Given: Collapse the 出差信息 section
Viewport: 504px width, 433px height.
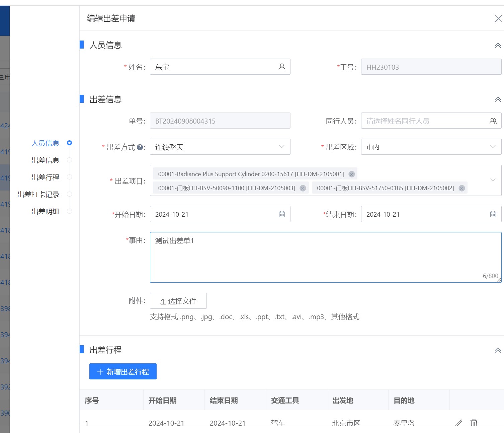Looking at the screenshot, I should point(497,99).
